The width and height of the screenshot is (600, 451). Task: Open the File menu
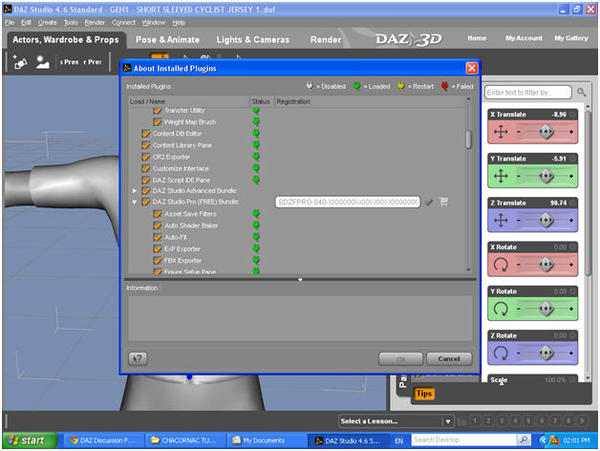pos(10,23)
